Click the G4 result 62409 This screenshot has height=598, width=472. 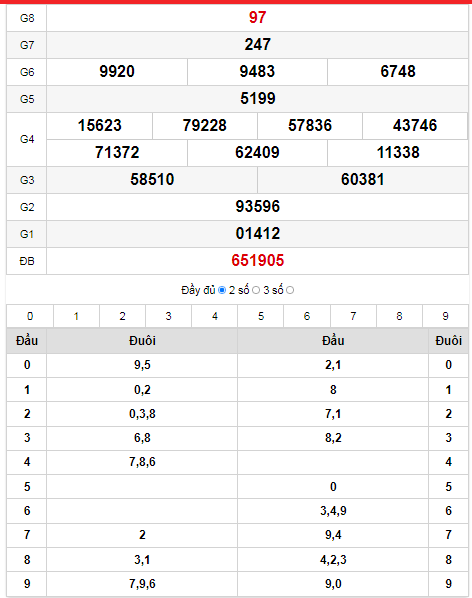[x=257, y=153]
